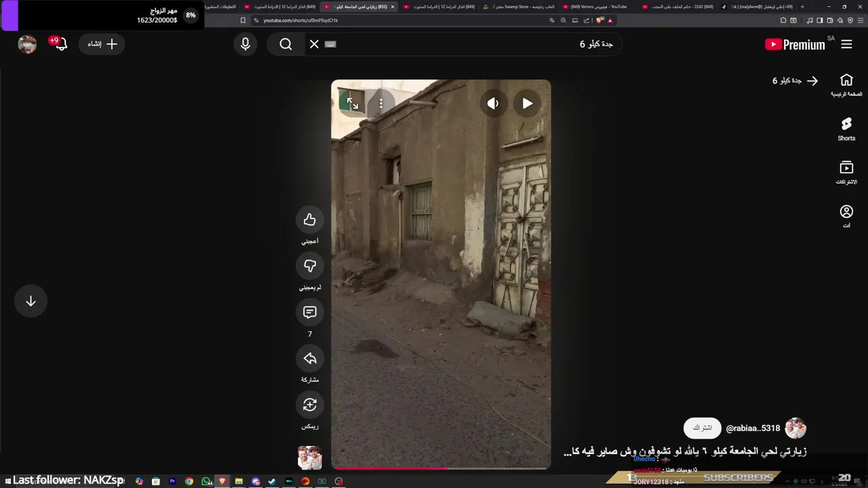Open File Explorer from the taskbar
Image resolution: width=868 pixels, height=488 pixels.
click(239, 481)
